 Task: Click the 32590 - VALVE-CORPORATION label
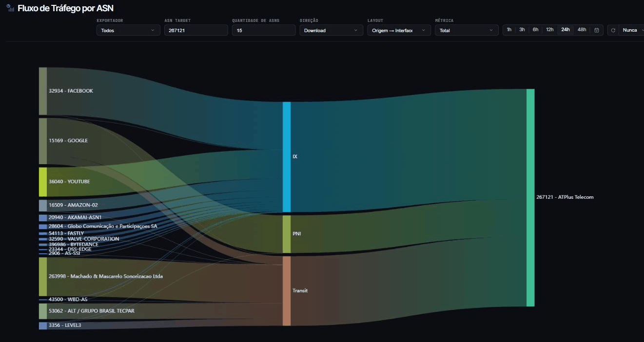[84, 239]
